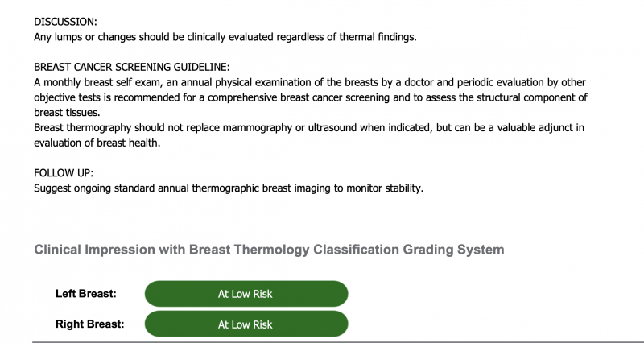Click the line starting "A monthly breast self exam"
The height and width of the screenshot is (343, 644).
tap(309, 83)
